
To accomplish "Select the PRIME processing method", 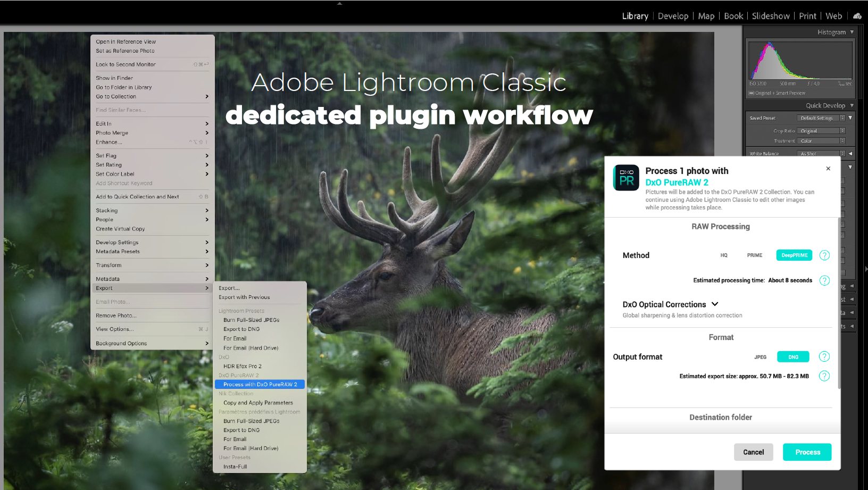I will pyautogui.click(x=754, y=255).
